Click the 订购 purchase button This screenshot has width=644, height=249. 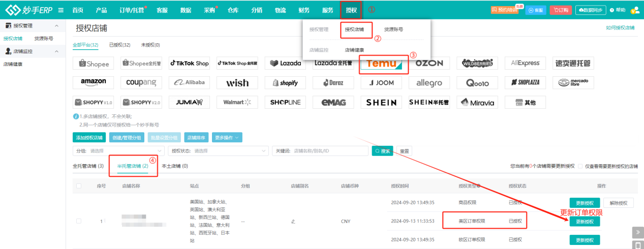pos(561,10)
